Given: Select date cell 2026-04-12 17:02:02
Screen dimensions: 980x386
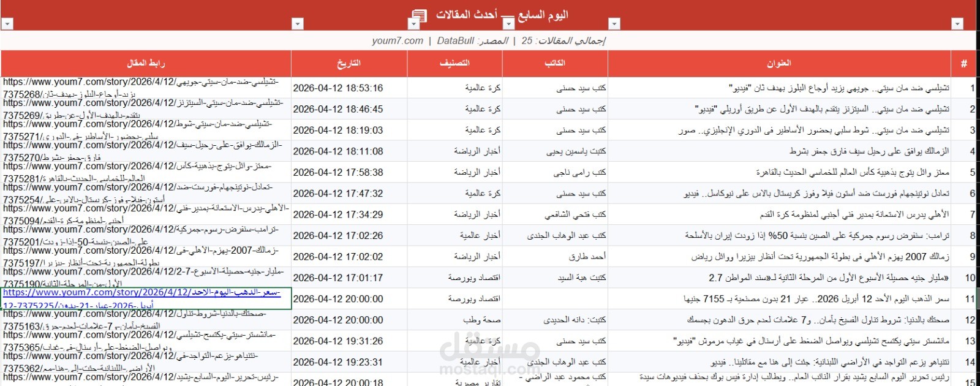Looking at the screenshot, I should tap(349, 257).
